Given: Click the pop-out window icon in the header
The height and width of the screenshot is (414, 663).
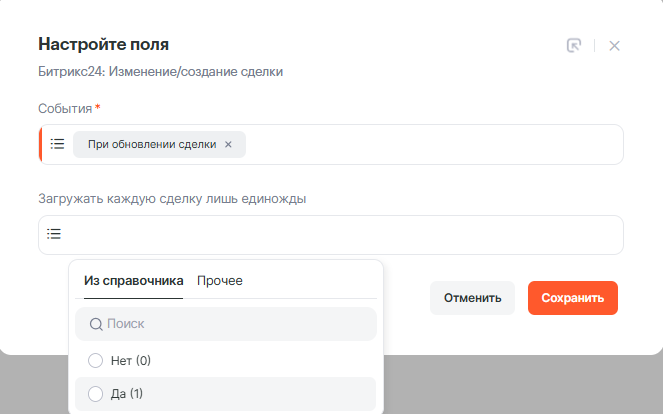Looking at the screenshot, I should pyautogui.click(x=573, y=45).
